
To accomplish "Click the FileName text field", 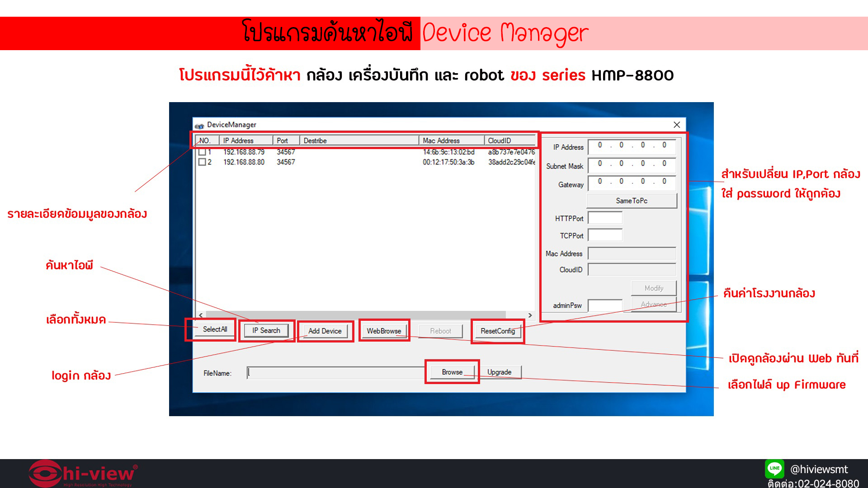I will tap(335, 373).
